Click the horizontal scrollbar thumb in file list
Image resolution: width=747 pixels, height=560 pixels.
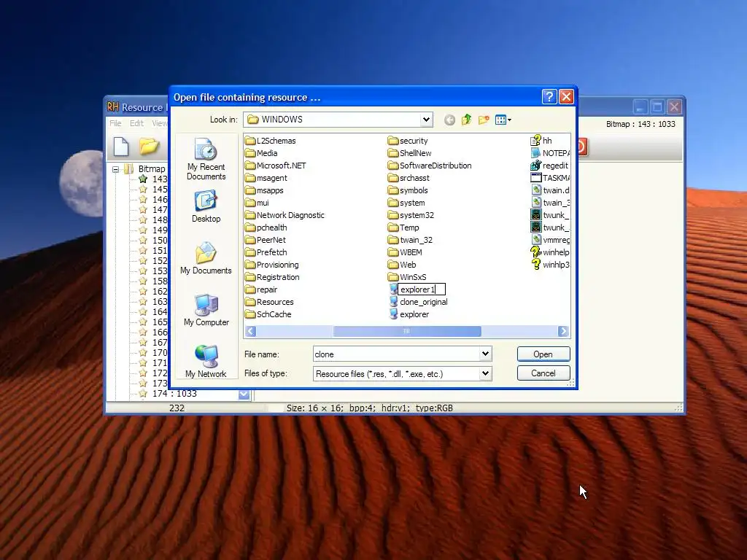[x=407, y=331]
